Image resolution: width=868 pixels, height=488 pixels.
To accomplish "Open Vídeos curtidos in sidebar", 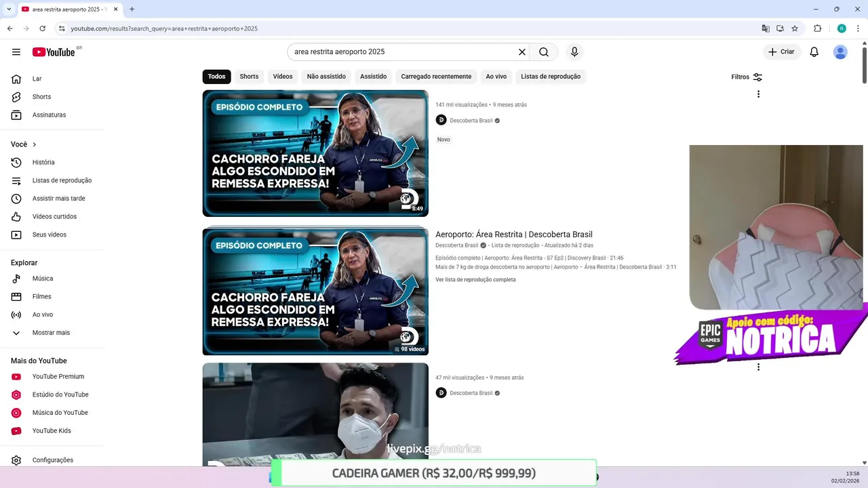I will 52,217.
